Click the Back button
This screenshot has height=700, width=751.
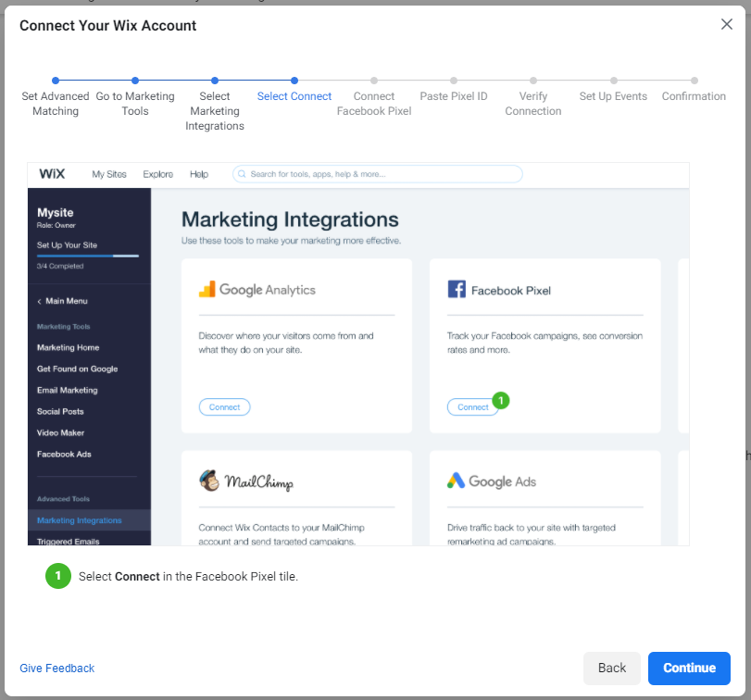point(611,668)
